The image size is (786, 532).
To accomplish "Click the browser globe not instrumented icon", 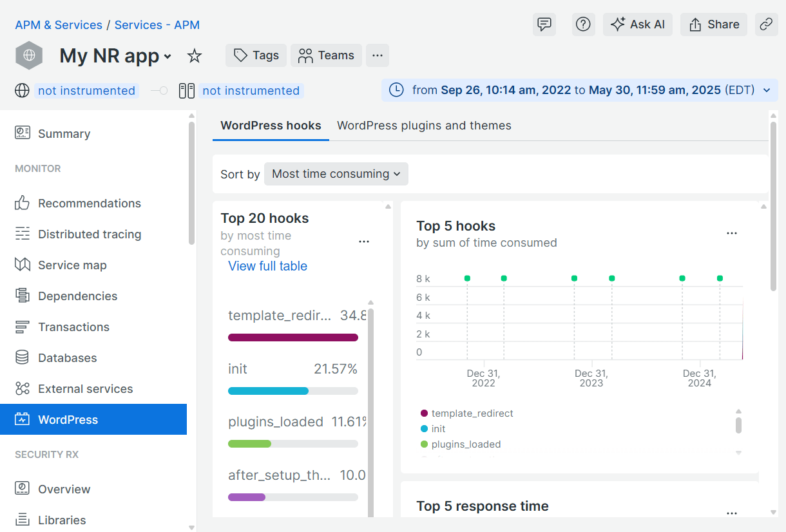I will pyautogui.click(x=22, y=90).
